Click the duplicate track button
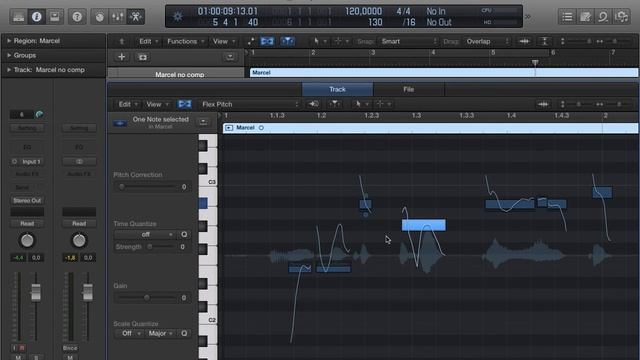Image resolution: width=640 pixels, height=360 pixels. tap(142, 57)
